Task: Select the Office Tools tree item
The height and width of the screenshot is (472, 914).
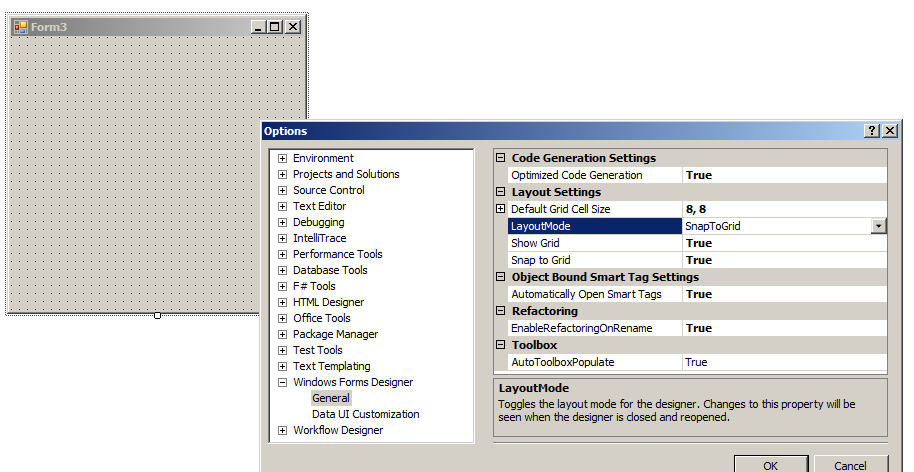Action: [x=322, y=319]
